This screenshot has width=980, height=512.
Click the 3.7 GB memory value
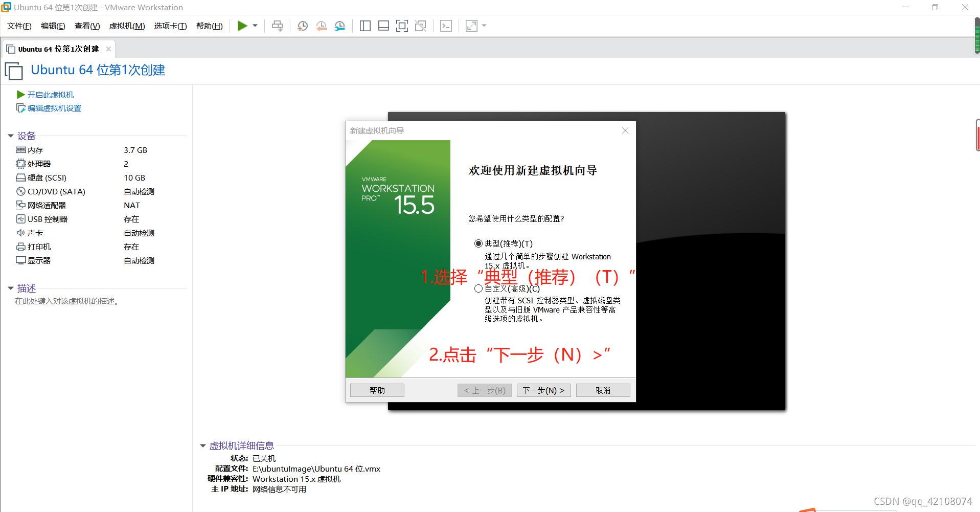[x=135, y=150]
